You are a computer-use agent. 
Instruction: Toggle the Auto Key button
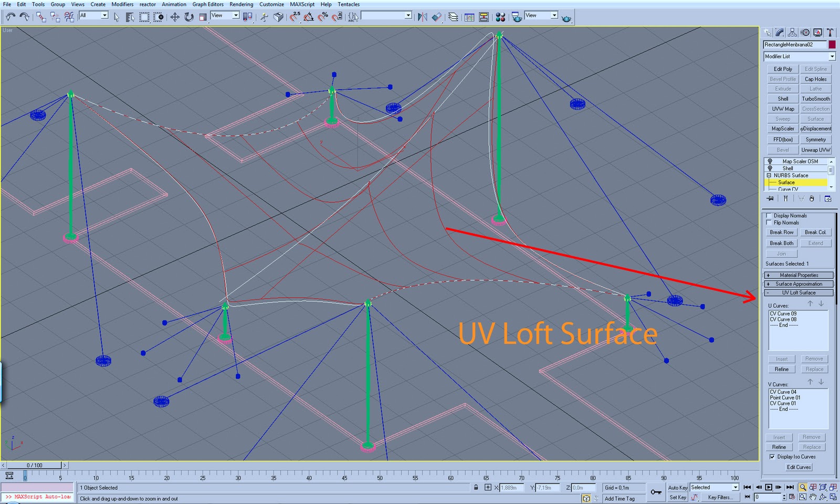677,488
